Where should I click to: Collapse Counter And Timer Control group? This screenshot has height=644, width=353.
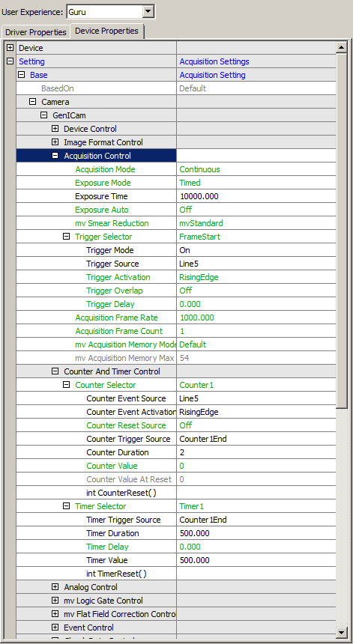pyautogui.click(x=55, y=371)
